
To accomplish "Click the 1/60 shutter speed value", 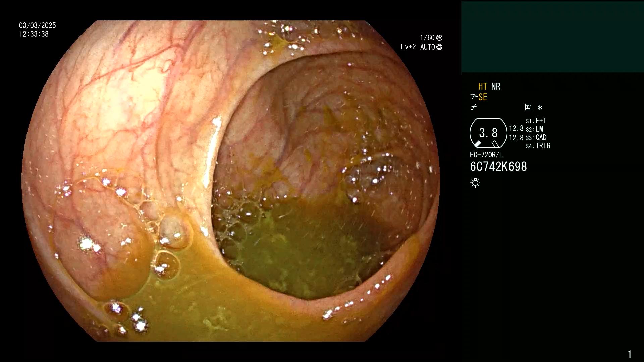I will [427, 38].
